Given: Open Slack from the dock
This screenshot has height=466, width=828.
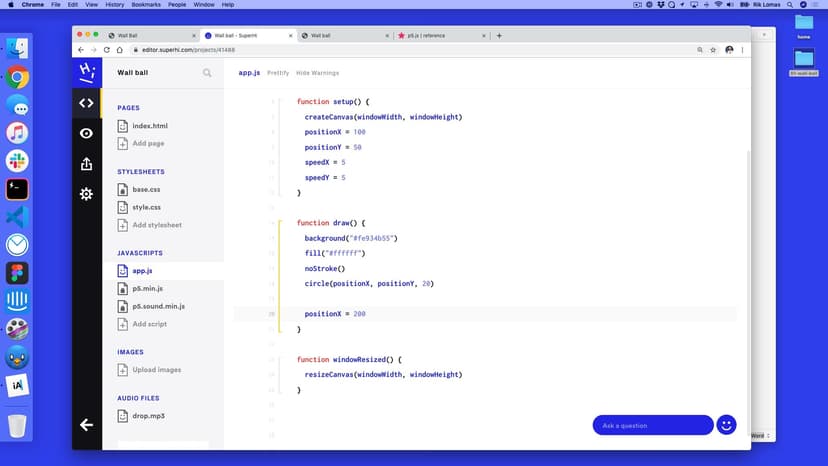Looking at the screenshot, I should [x=17, y=161].
